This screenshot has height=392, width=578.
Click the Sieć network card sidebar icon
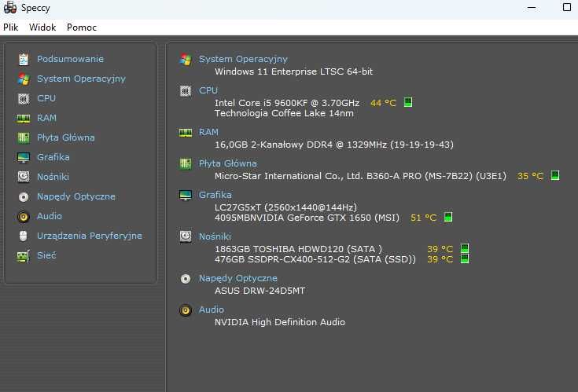point(24,256)
